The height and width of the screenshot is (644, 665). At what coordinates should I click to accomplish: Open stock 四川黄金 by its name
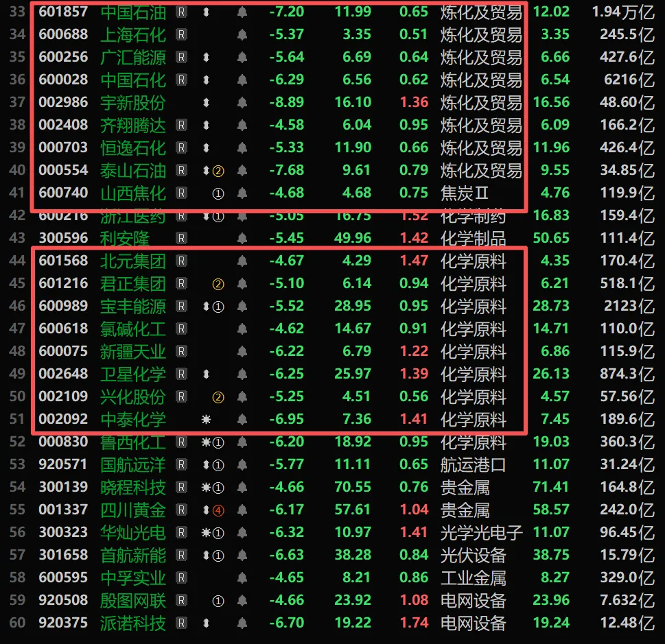(133, 510)
